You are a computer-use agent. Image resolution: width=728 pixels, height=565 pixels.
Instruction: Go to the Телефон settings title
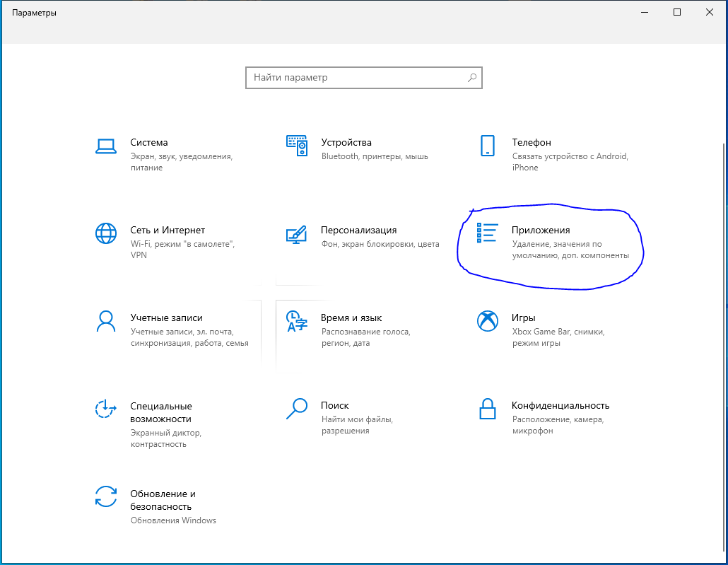click(532, 143)
